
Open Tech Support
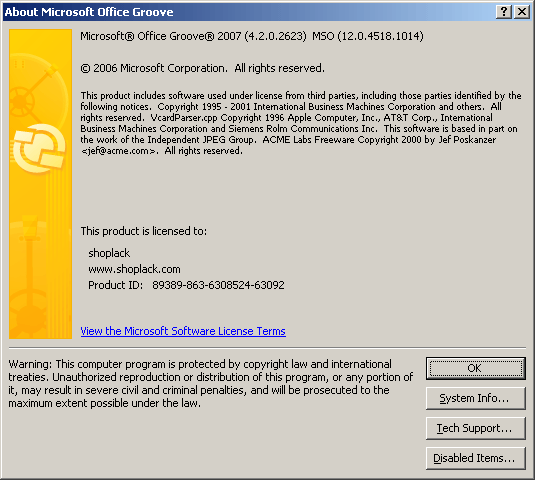476,428
